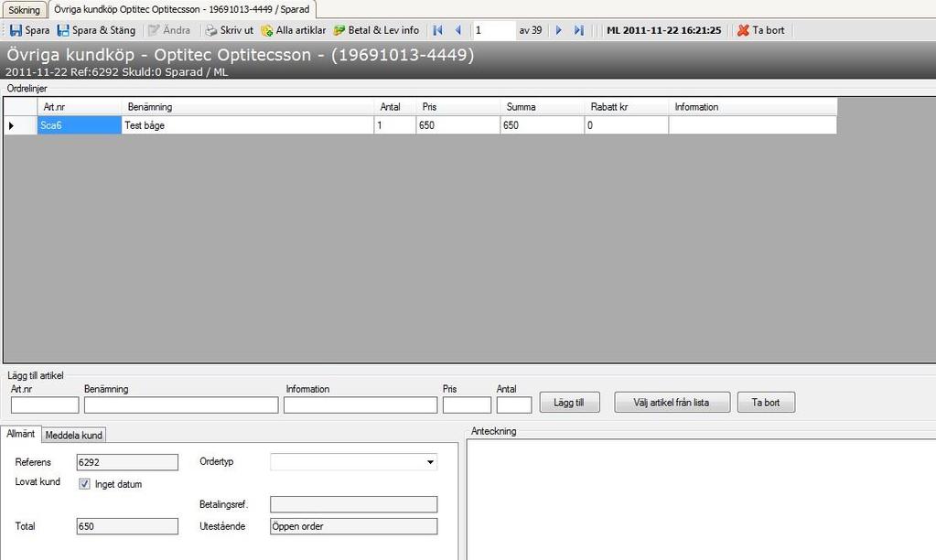Click the empty Information cell in Sca6 row
The width and height of the screenshot is (936, 560).
[753, 125]
